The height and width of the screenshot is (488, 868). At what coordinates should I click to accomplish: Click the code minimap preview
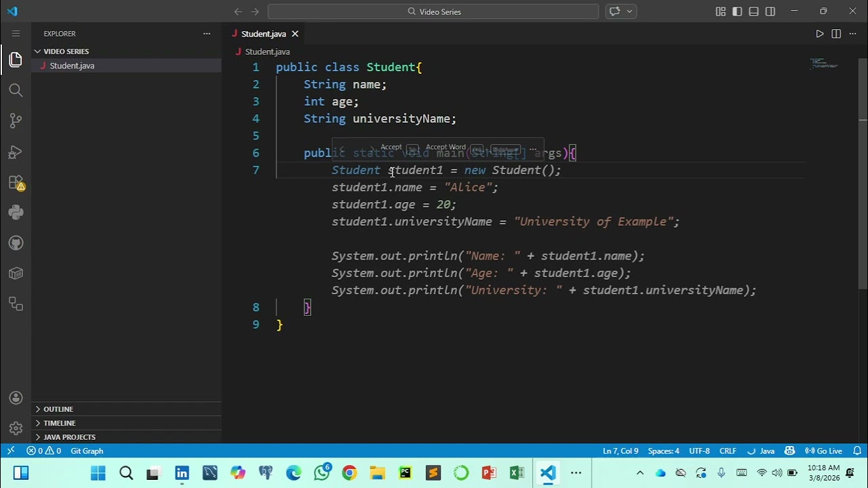click(824, 64)
